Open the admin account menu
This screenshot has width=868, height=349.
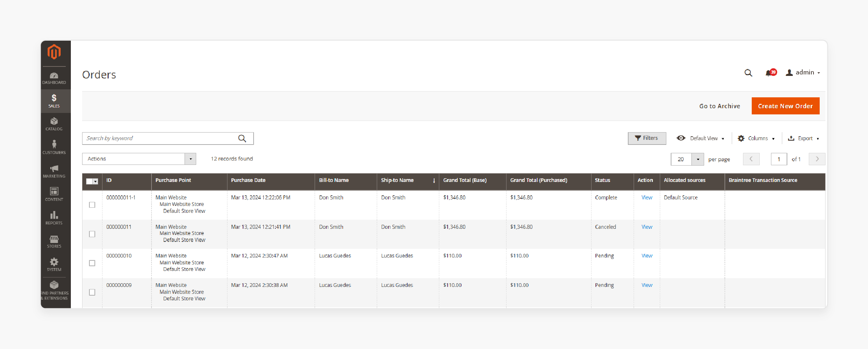pos(803,73)
